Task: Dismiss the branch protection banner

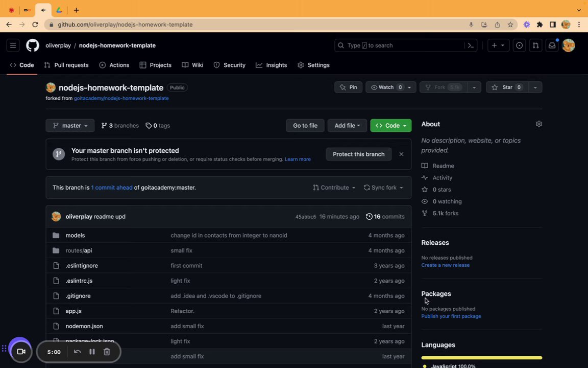Action: 401,154
